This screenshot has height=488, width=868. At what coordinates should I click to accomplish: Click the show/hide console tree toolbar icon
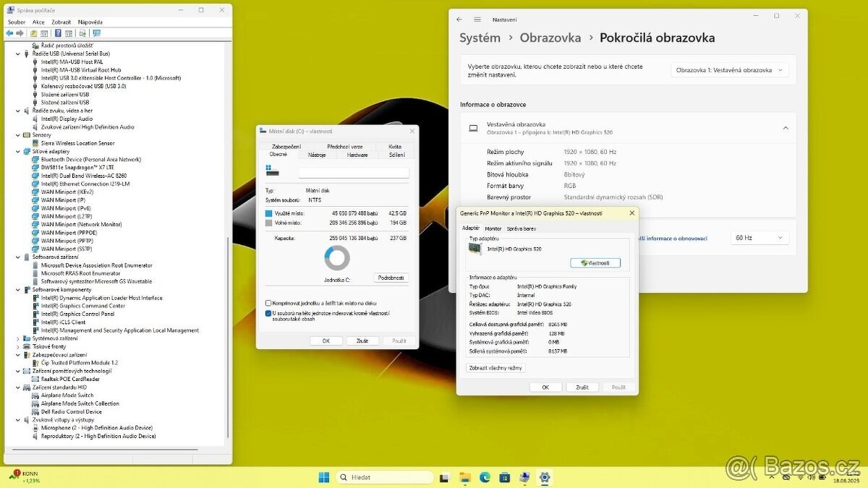[34, 32]
